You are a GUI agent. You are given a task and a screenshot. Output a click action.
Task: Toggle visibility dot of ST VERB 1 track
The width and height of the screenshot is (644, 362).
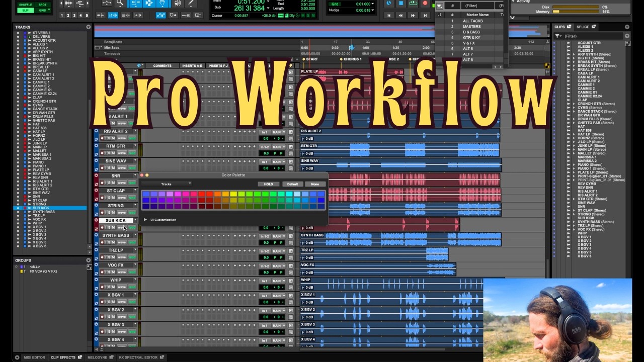click(x=18, y=33)
